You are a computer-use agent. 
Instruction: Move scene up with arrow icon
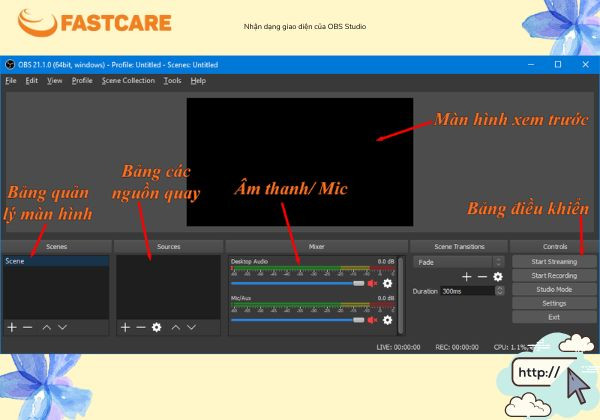coord(47,327)
